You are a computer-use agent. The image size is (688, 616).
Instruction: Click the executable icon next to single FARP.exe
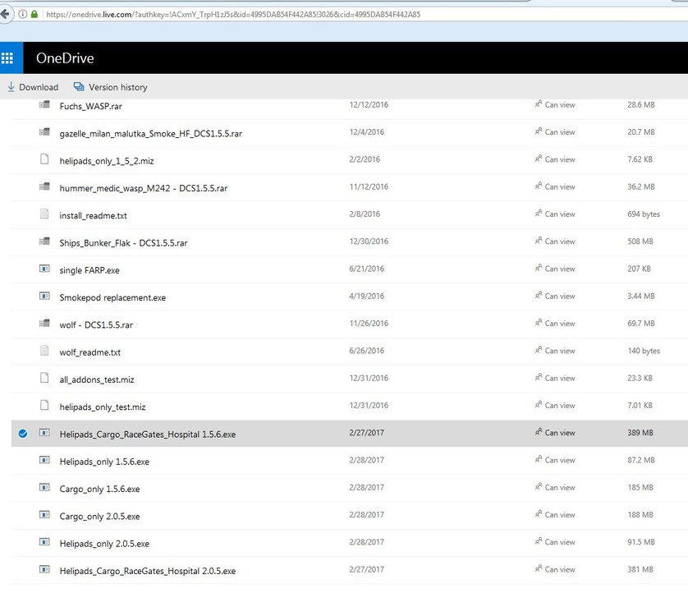(44, 269)
